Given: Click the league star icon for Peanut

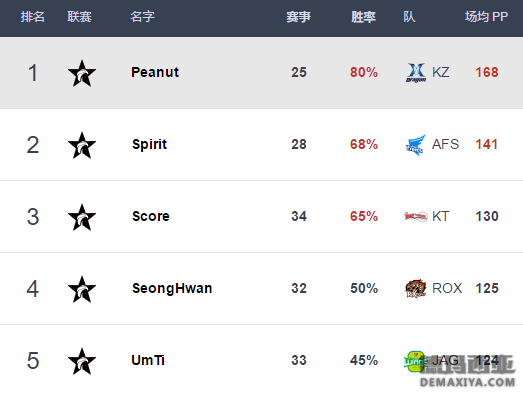Looking at the screenshot, I should click(x=82, y=73).
